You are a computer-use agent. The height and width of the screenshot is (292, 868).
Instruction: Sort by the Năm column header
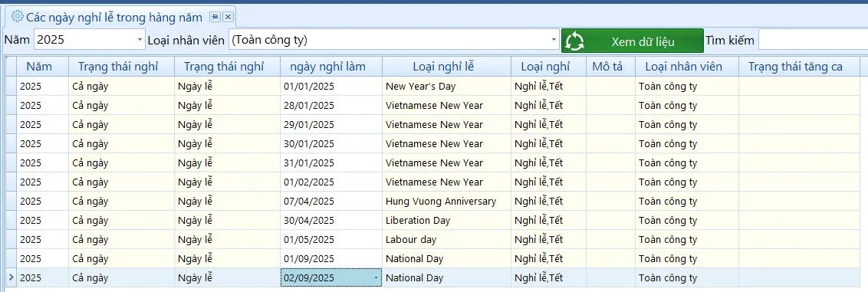pos(43,67)
